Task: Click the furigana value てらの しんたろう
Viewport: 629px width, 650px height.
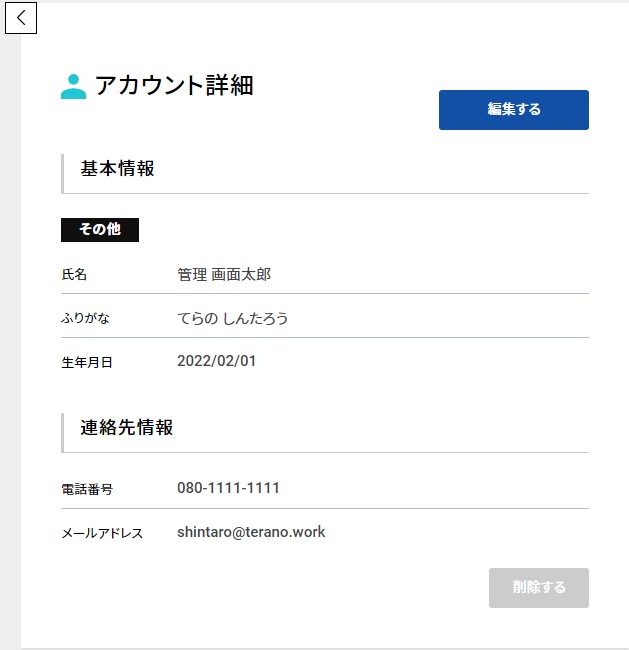Action: [x=233, y=318]
